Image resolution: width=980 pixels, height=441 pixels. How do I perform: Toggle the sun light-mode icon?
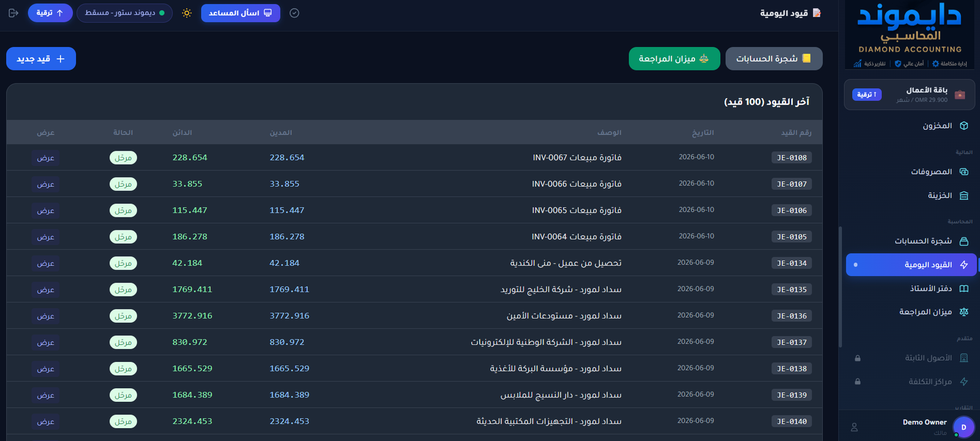coord(187,13)
